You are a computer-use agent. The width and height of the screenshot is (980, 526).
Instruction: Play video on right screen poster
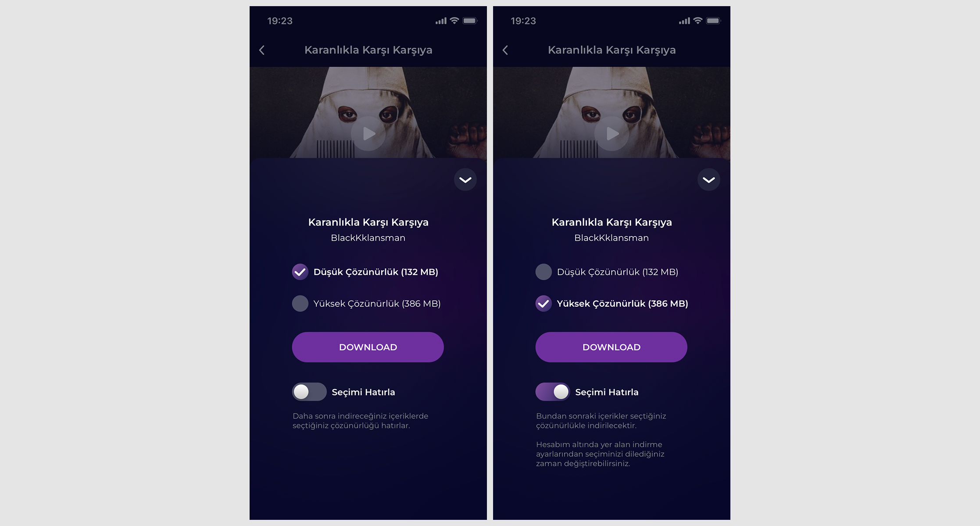612,133
